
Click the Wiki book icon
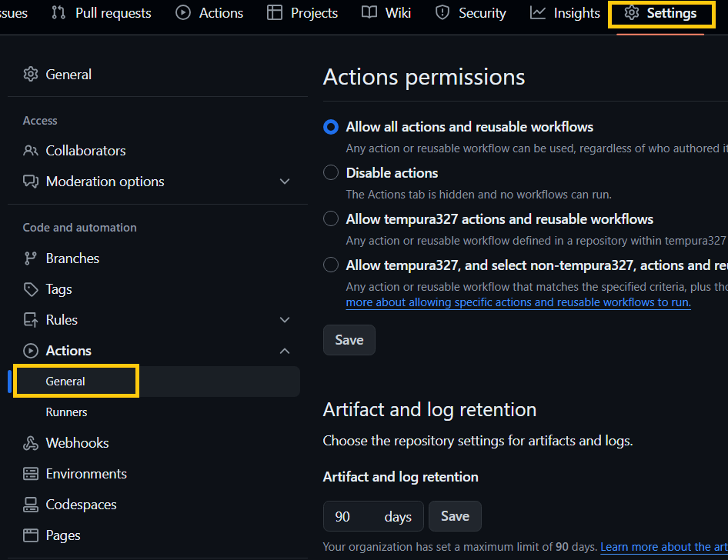(x=369, y=12)
